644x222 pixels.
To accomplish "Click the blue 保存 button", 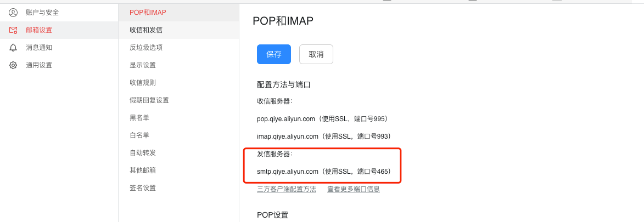I will click(274, 54).
